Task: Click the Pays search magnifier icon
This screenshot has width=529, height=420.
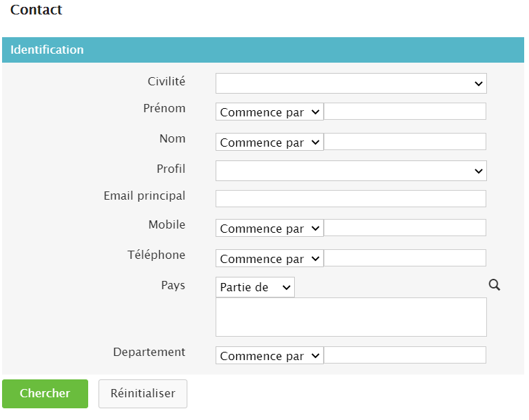Action: pyautogui.click(x=494, y=285)
